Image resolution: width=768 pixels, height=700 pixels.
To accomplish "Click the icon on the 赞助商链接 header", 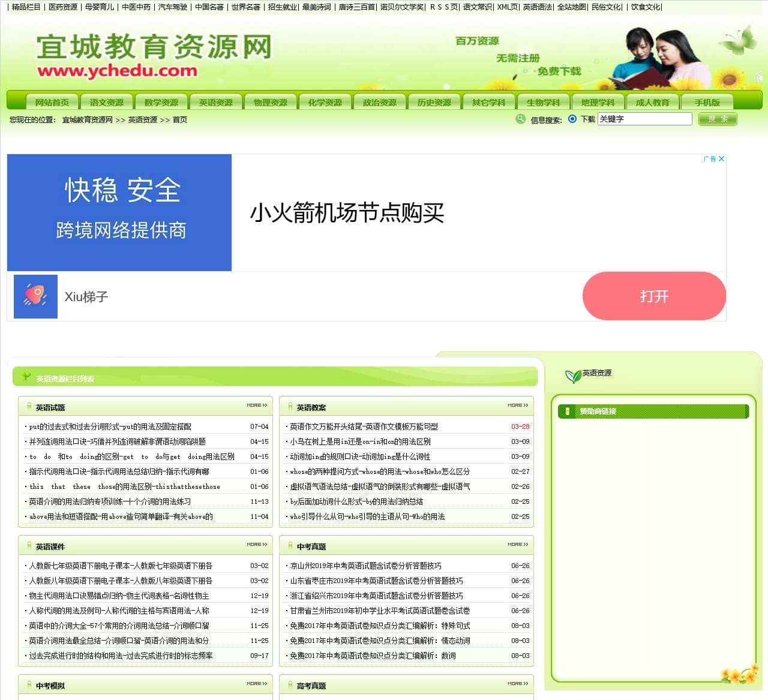I will point(569,411).
